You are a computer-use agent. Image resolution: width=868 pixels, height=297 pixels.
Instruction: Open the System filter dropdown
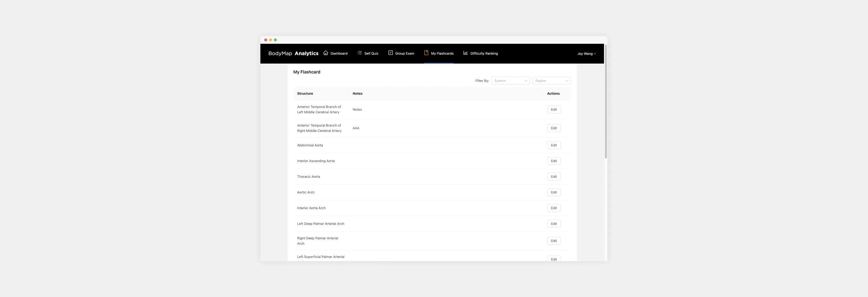tap(510, 81)
